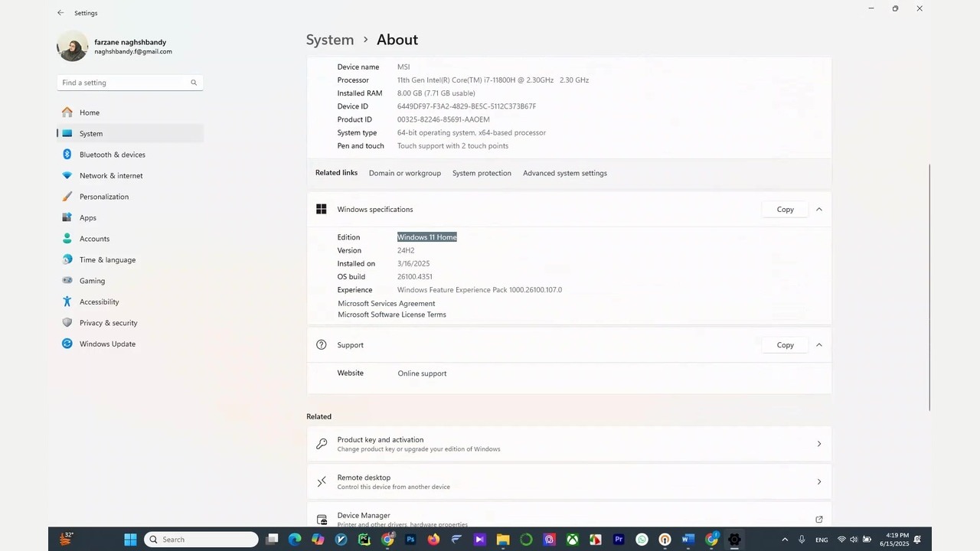The height and width of the screenshot is (551, 980).
Task: Open the Microsoft Services Agreement link
Action: [x=387, y=304]
